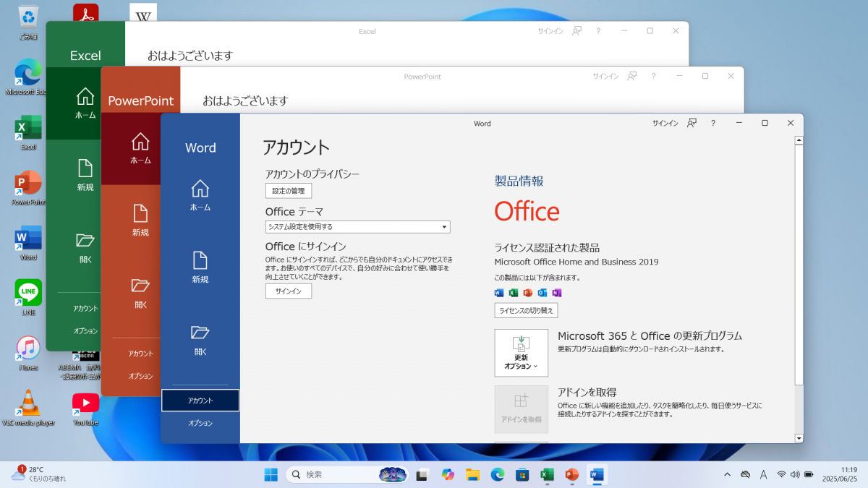Open Excel help question mark icon
The image size is (868, 488).
[x=597, y=31]
